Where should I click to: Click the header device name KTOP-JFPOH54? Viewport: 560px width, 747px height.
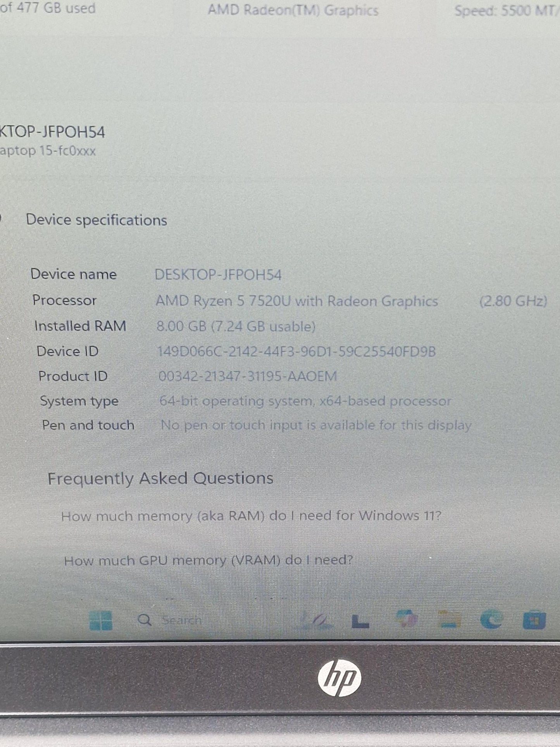click(52, 132)
